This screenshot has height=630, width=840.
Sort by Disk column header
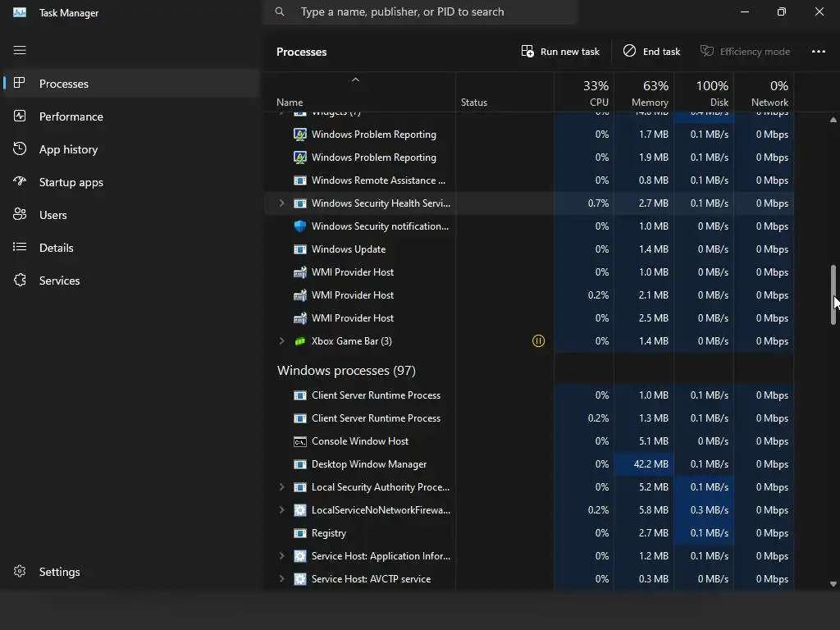pos(704,93)
